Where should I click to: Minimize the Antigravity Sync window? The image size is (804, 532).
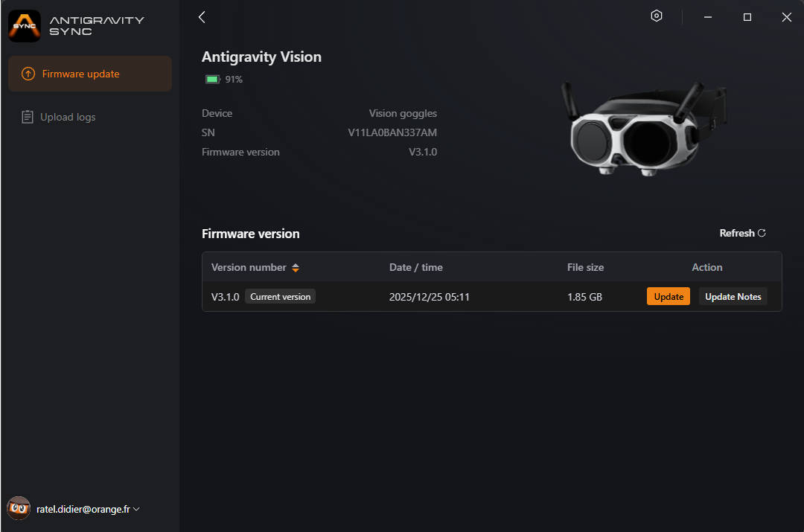pos(708,17)
